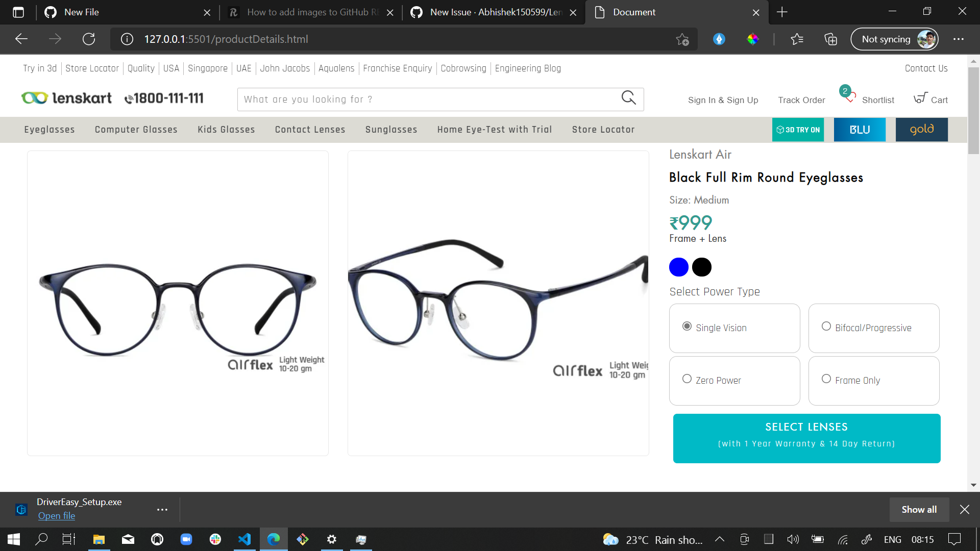Open Visual Studio Code from taskbar
Screen dimensions: 980x551
(x=244, y=539)
